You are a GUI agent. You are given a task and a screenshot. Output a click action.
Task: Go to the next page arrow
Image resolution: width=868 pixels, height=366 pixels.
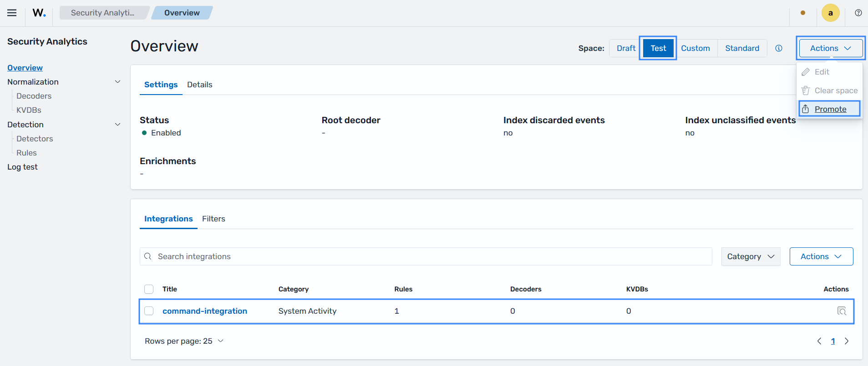click(847, 341)
